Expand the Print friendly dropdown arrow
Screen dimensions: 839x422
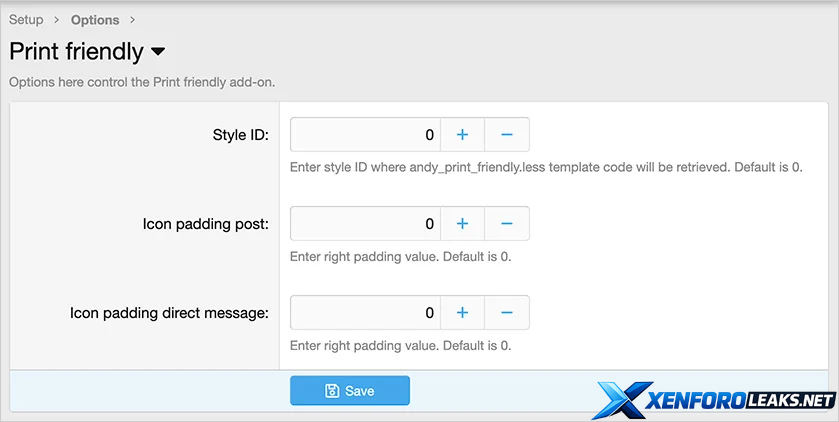pos(158,51)
